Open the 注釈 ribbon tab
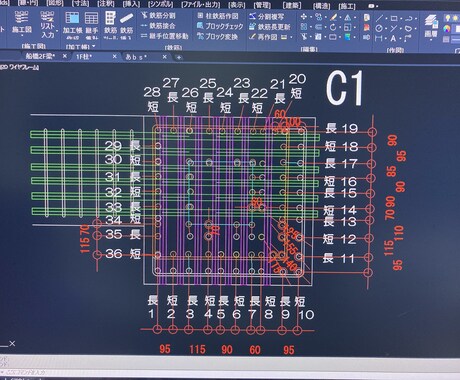This screenshot has width=460, height=380. (x=106, y=3)
